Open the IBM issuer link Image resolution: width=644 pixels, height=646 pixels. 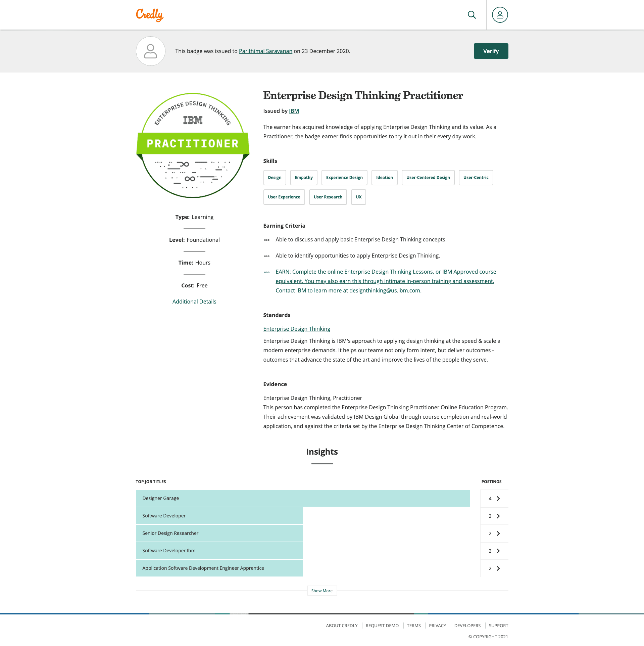294,111
